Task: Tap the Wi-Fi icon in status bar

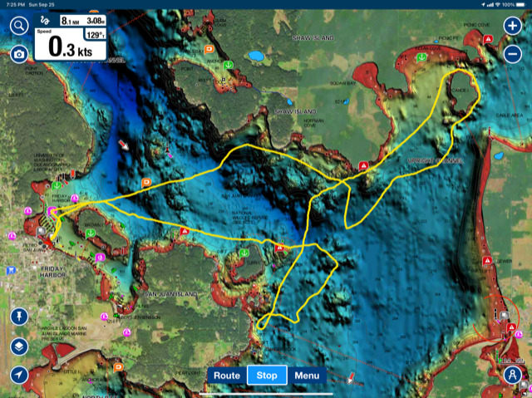Action: (497, 5)
